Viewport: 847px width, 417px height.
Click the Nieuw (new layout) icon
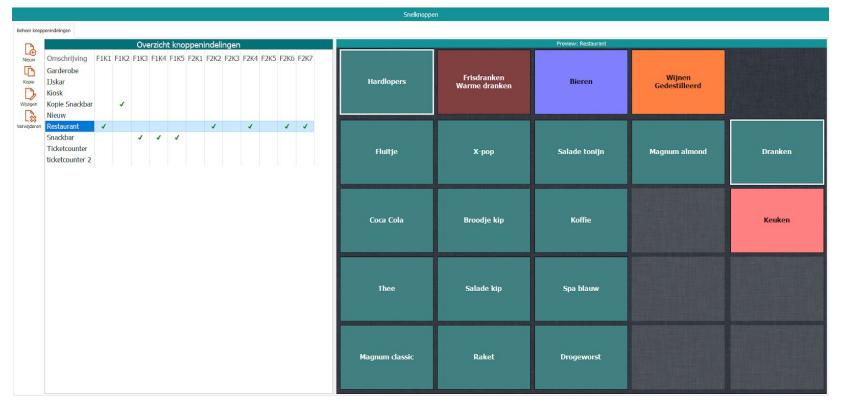pyautogui.click(x=29, y=50)
